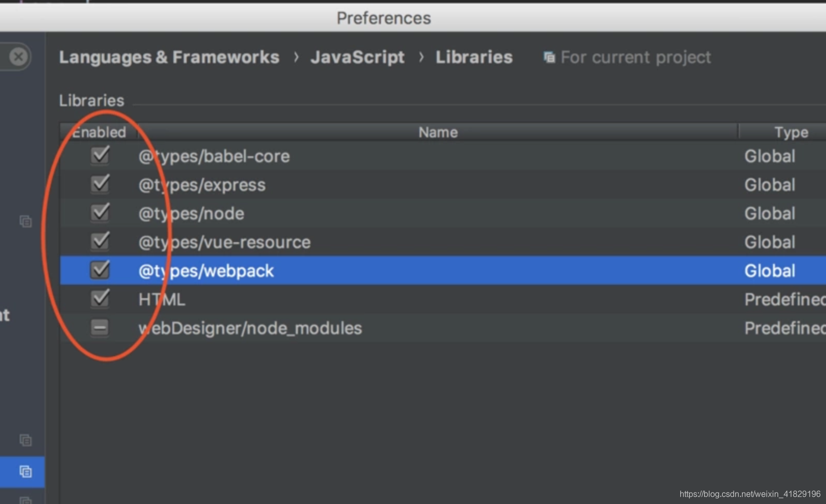Toggle the @types/vue-resource enabled checkbox
The height and width of the screenshot is (504, 826).
[100, 241]
